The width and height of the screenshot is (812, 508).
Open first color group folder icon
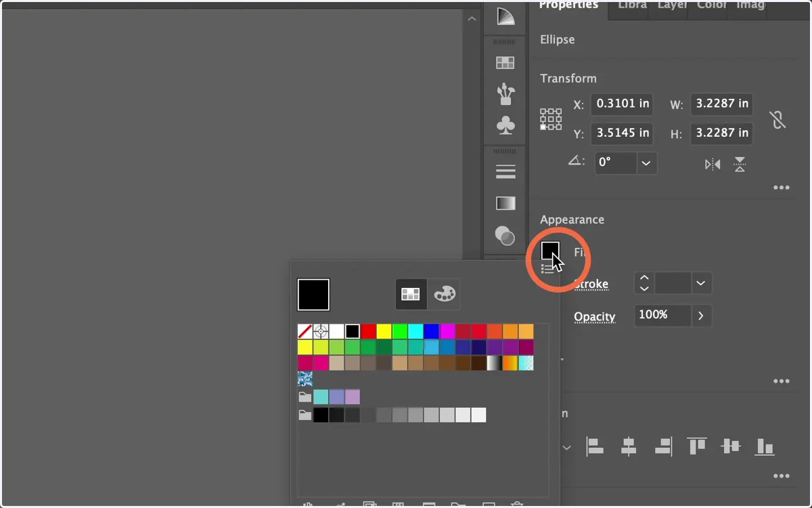click(x=305, y=397)
